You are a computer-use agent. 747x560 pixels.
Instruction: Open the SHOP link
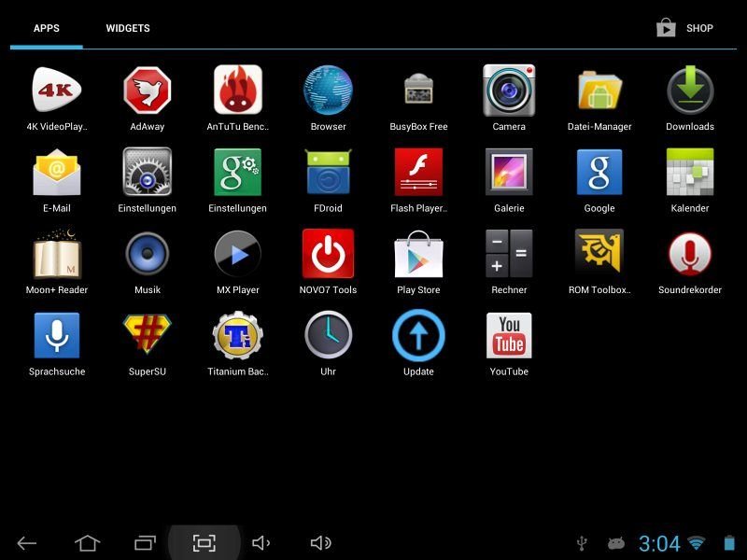click(x=685, y=28)
